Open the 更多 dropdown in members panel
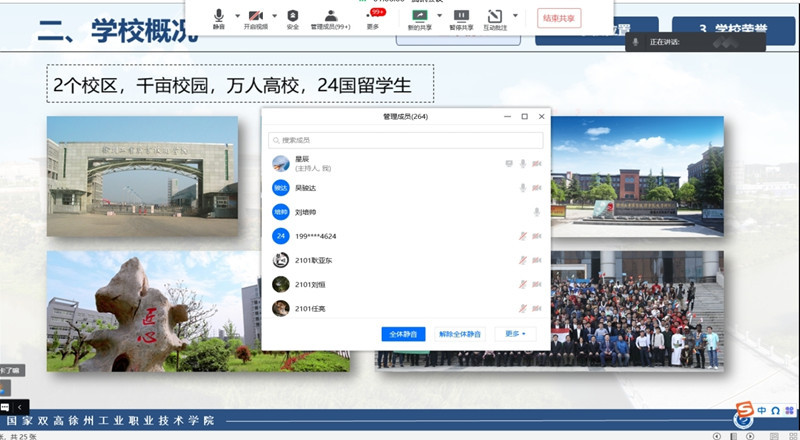The image size is (800, 440). click(x=515, y=334)
